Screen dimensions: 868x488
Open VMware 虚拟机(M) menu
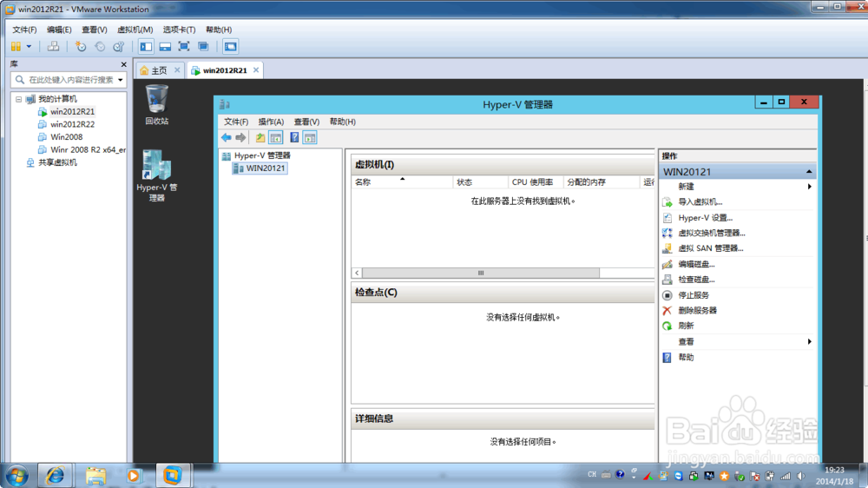tap(135, 30)
